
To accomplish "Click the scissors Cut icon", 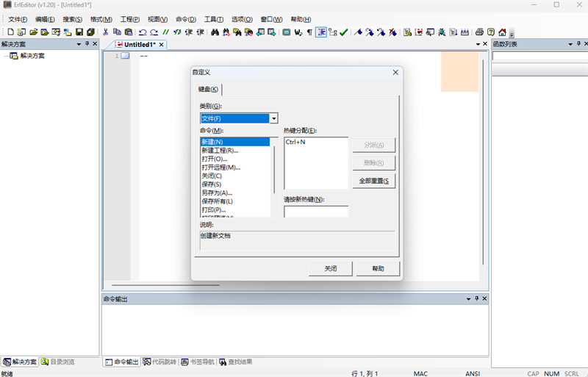I will tap(106, 32).
